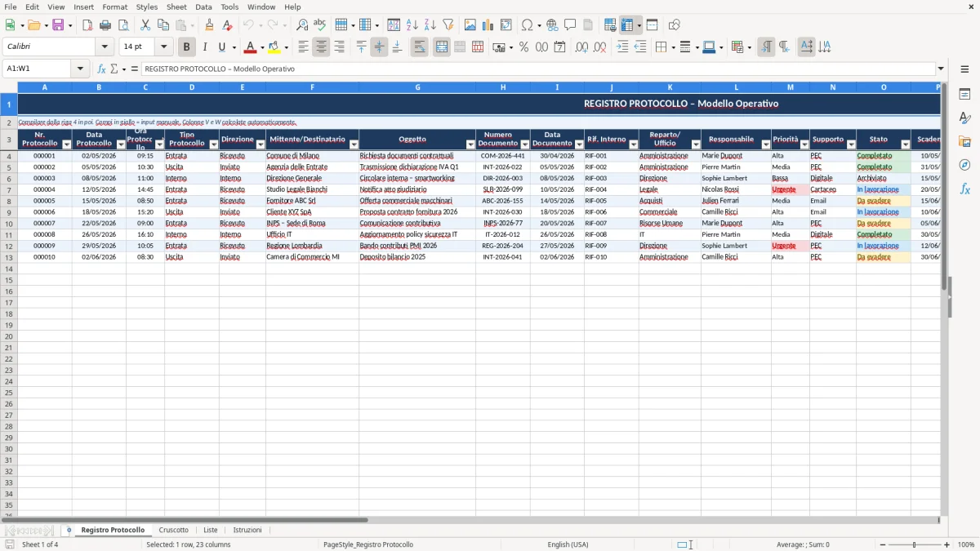Open Find & Replace
This screenshot has height=551, width=980.
click(x=302, y=25)
